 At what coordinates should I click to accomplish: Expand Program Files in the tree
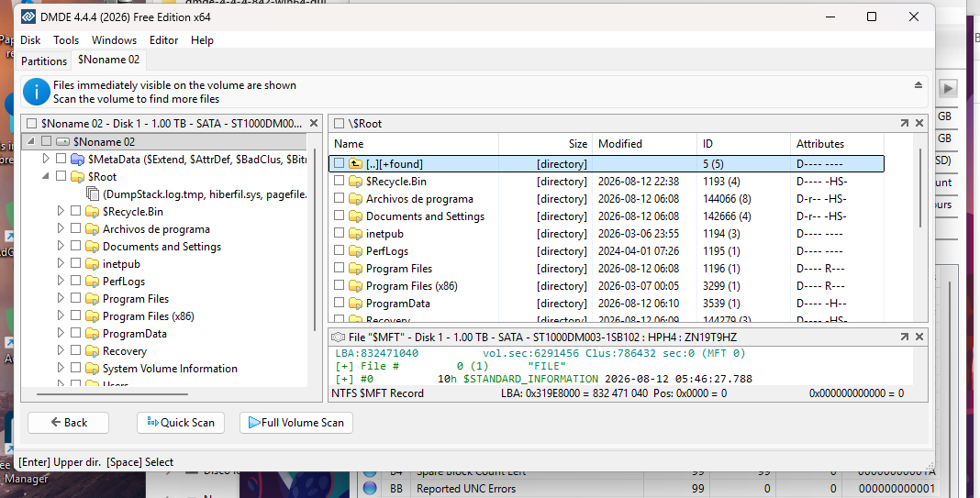pos(61,299)
